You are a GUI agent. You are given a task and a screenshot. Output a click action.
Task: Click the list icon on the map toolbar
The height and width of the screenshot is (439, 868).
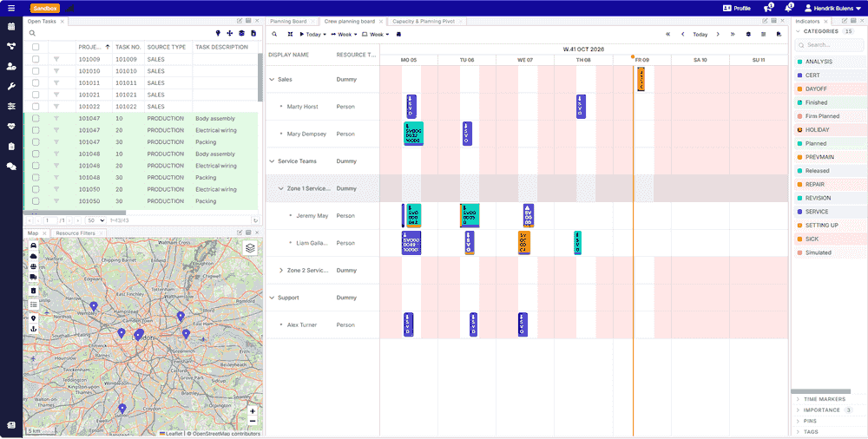(x=33, y=305)
